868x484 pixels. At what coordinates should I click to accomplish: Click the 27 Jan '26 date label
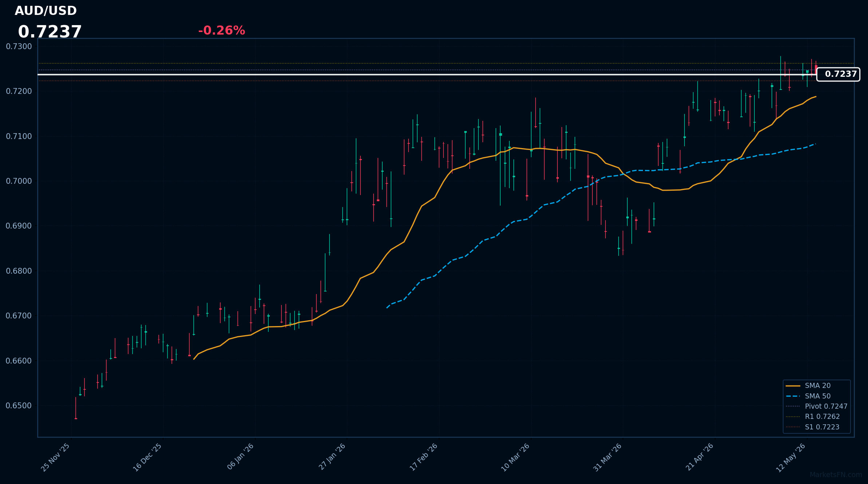tap(332, 457)
